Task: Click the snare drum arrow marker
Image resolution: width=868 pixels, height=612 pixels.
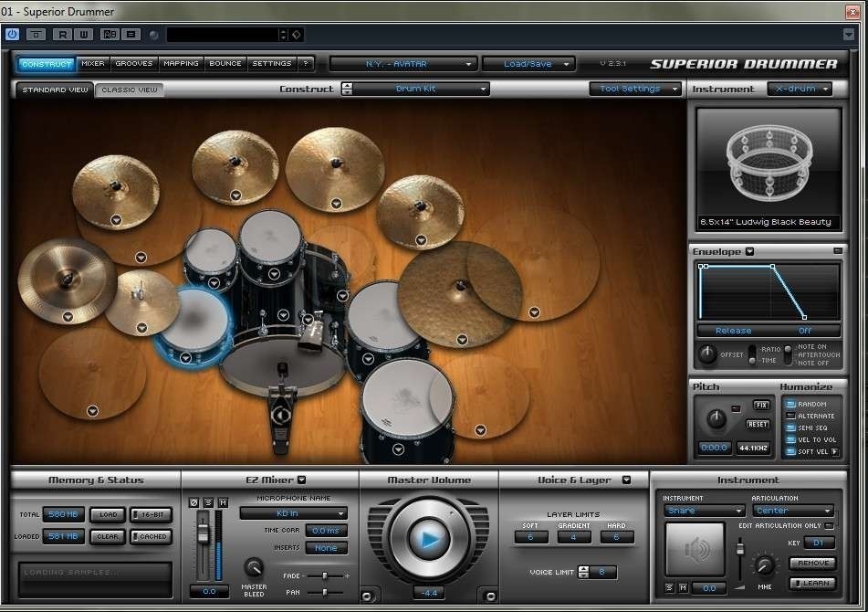Action: 185,358
